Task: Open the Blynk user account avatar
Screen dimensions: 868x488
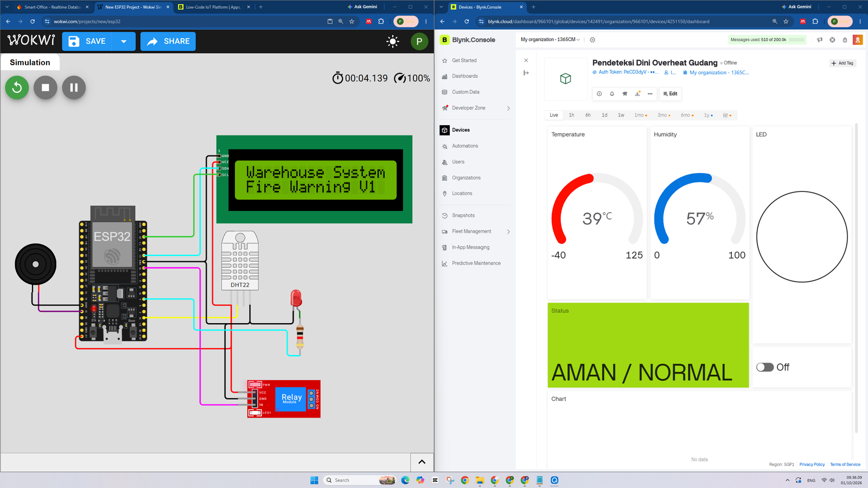Action: coord(858,40)
